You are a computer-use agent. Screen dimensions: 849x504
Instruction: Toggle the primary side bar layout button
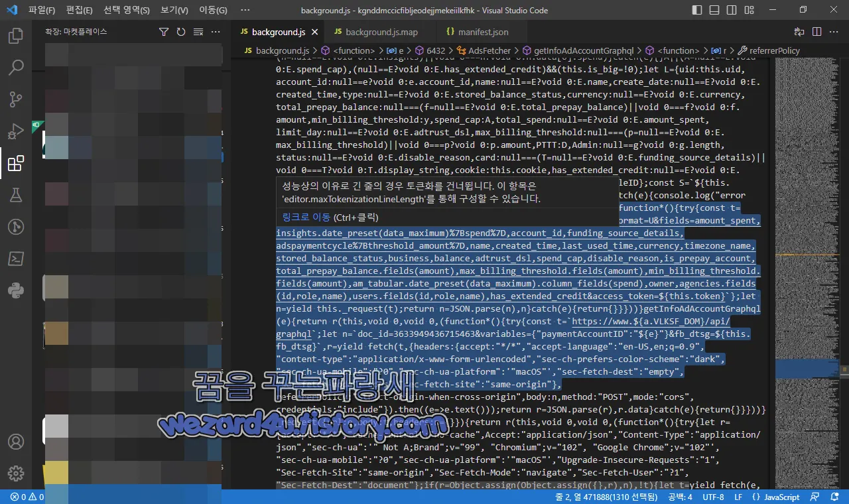point(696,10)
